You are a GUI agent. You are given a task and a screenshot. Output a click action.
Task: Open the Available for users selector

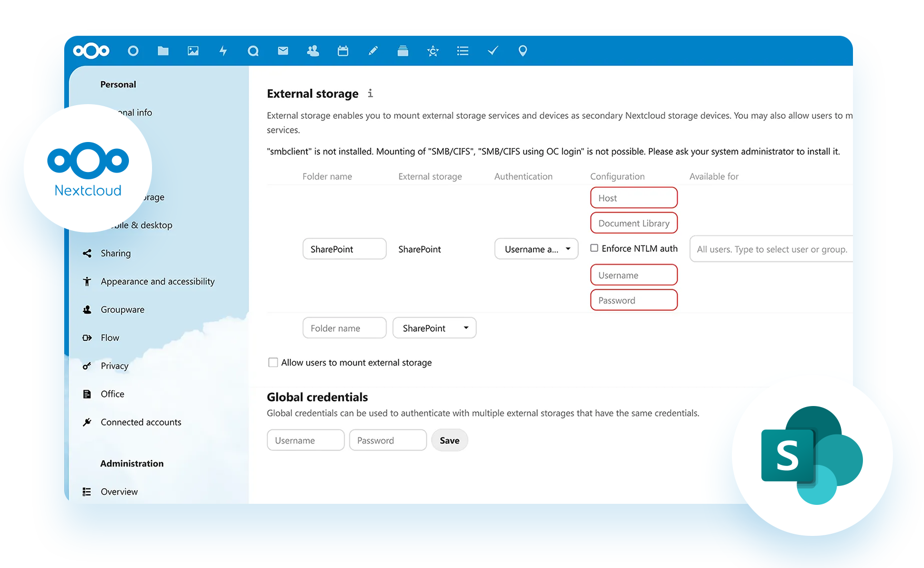click(x=770, y=249)
